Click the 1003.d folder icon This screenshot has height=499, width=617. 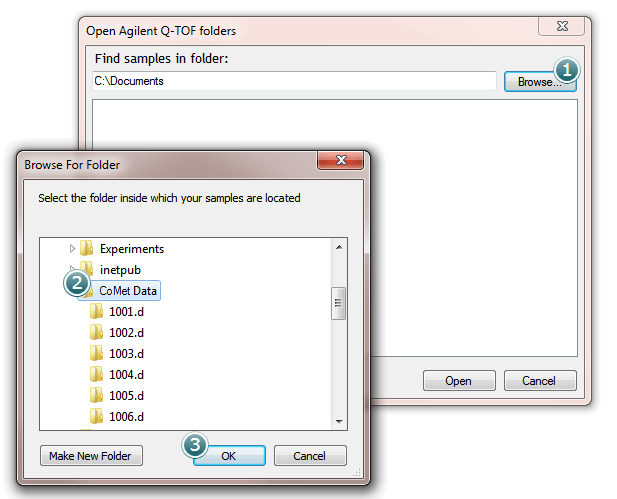tap(96, 353)
